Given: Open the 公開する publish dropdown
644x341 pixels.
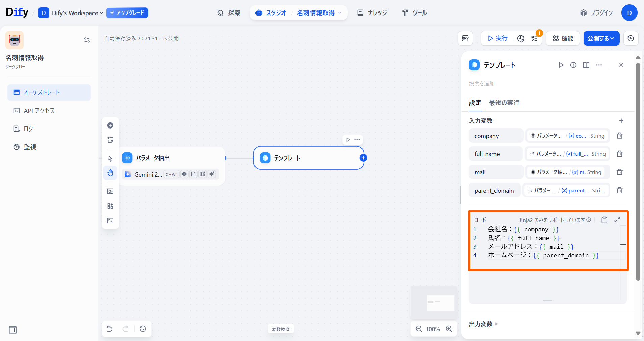Looking at the screenshot, I should coord(601,38).
